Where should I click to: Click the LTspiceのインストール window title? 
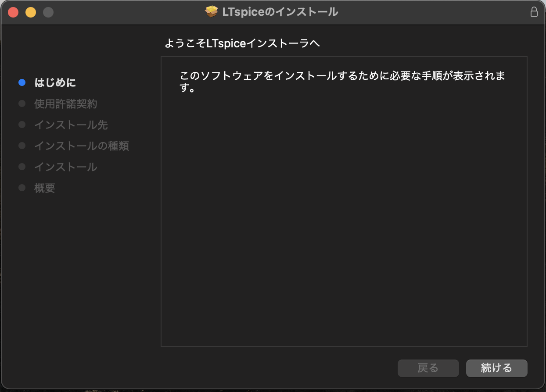pyautogui.click(x=280, y=12)
